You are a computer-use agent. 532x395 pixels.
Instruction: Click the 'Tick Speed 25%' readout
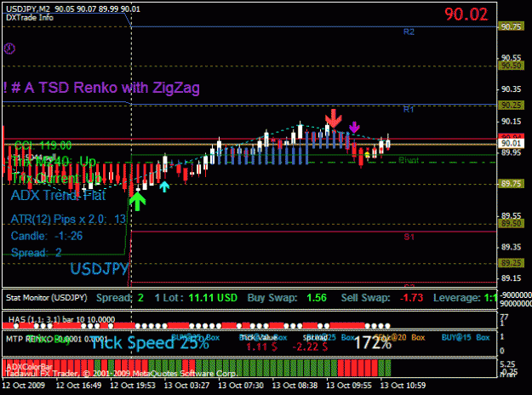150,343
